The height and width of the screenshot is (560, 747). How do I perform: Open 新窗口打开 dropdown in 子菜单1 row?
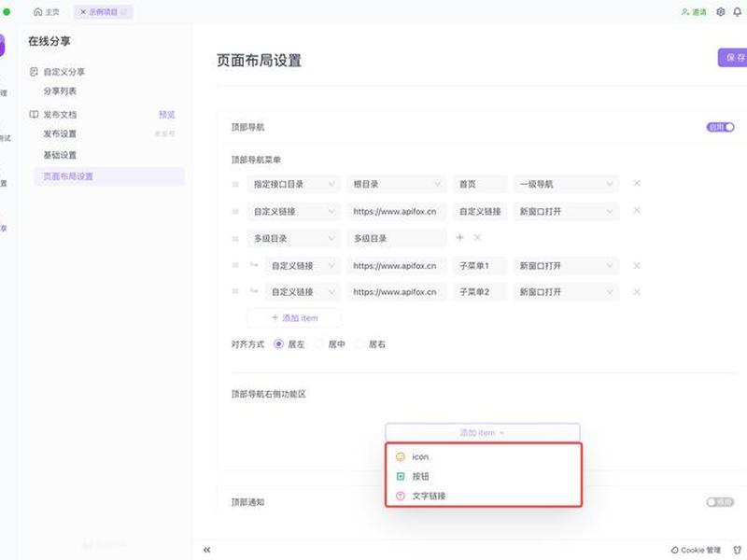(566, 266)
